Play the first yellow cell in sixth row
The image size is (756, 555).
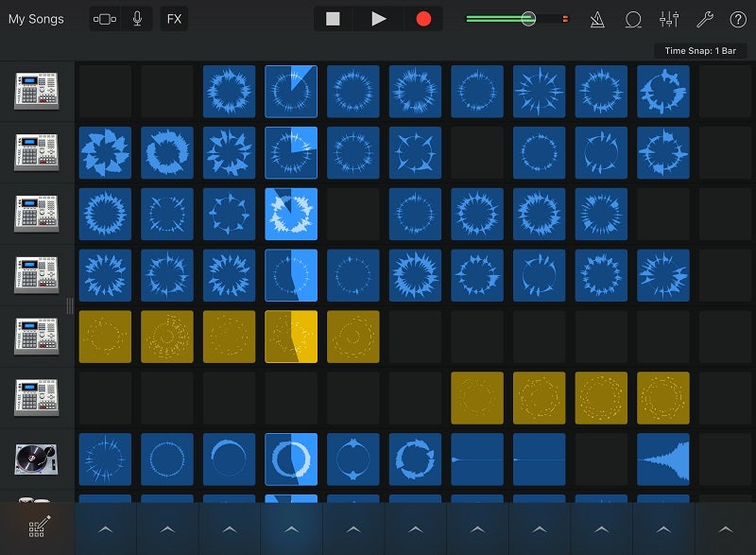pos(477,398)
